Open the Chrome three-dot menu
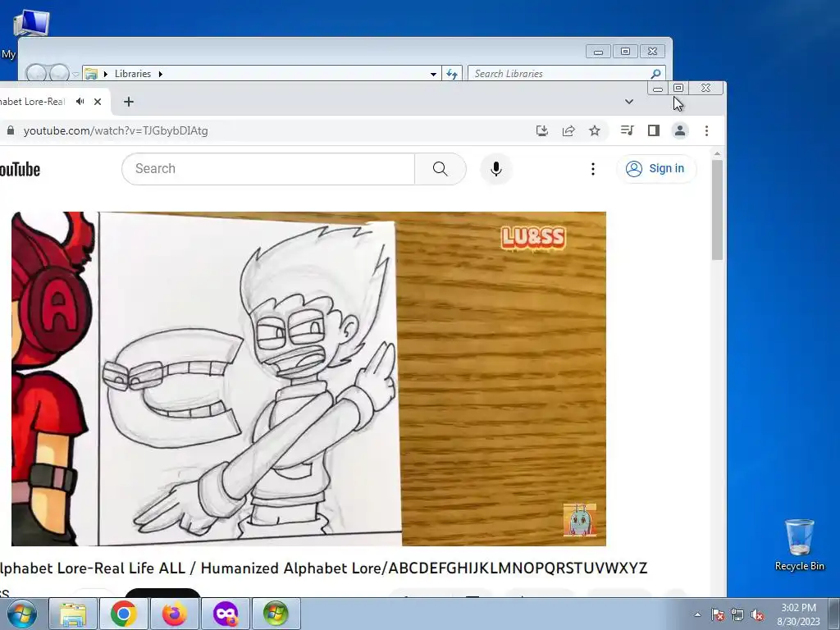The image size is (840, 630). (706, 130)
